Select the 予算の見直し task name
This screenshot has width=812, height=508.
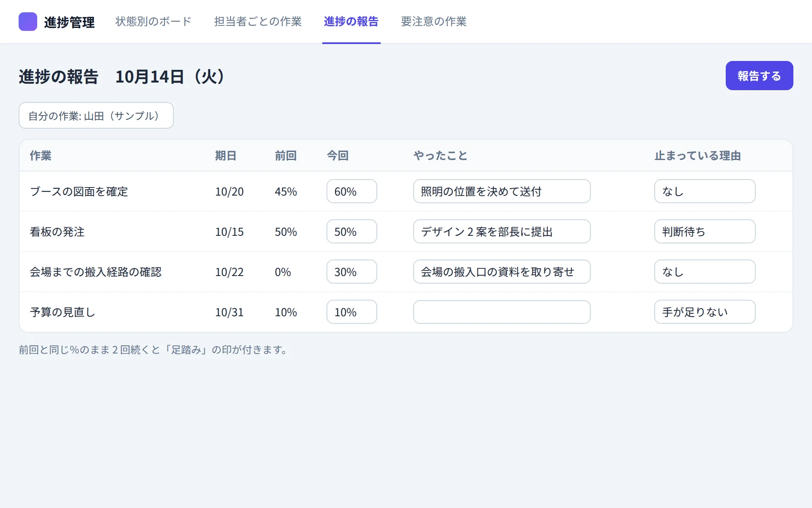tap(63, 312)
